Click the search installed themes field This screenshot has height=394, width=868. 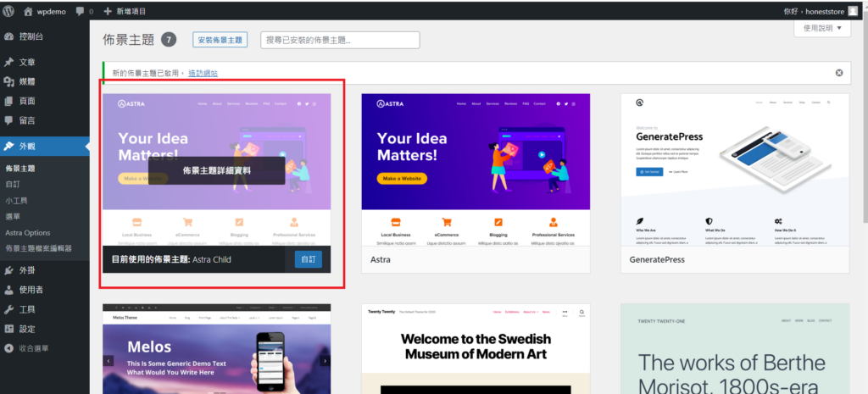pyautogui.click(x=340, y=40)
